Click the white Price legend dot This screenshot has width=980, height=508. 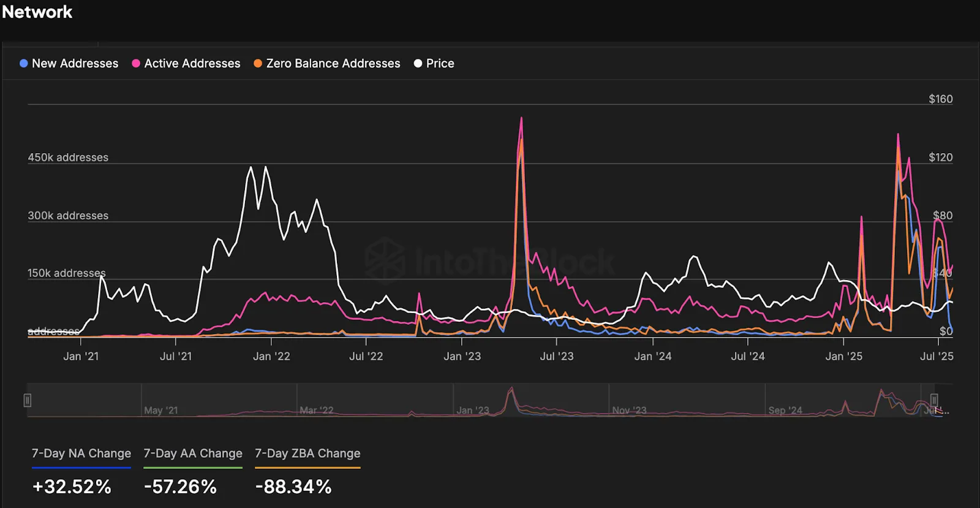pos(418,64)
